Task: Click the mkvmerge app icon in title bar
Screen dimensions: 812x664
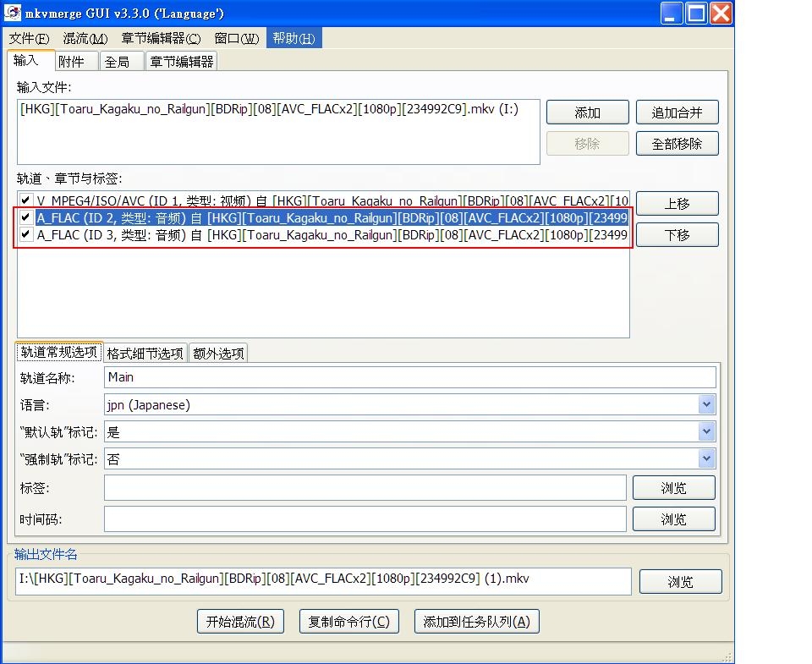Action: click(13, 13)
